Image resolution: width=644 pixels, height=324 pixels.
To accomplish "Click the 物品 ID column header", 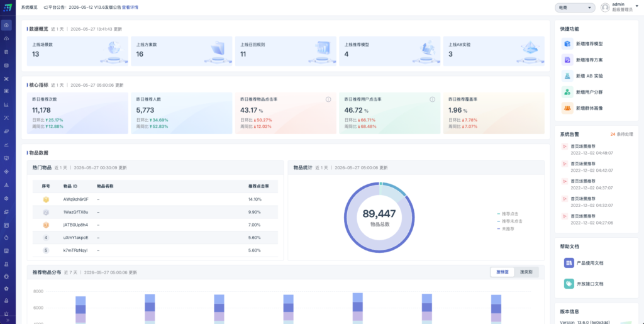I will 70,186.
